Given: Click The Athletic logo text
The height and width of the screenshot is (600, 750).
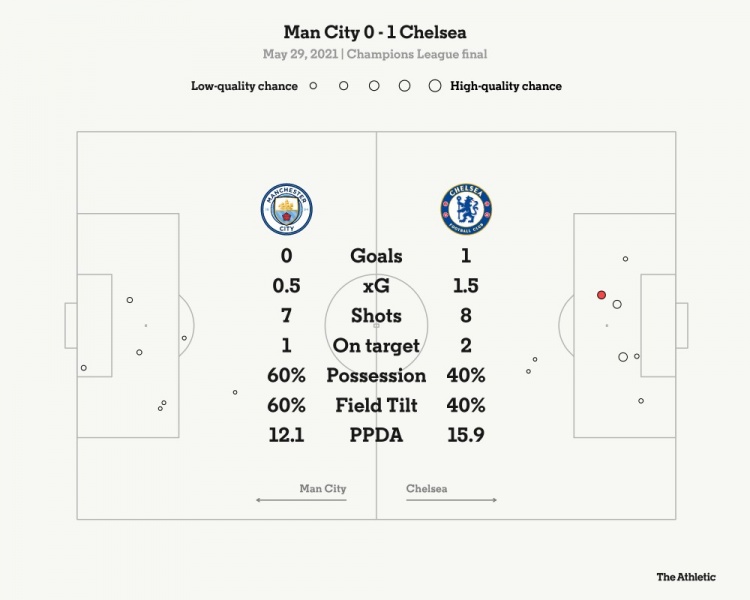Looking at the screenshot, I should click(686, 577).
